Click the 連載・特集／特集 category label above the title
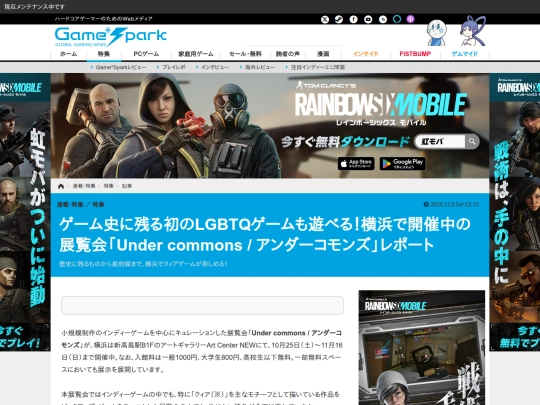Screen dimensions: 540x405 coord(81,205)
